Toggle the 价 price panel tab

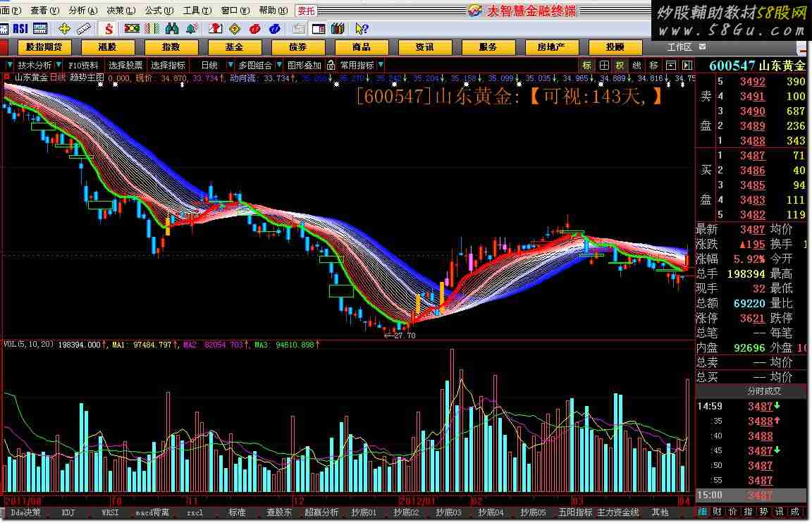point(732,512)
